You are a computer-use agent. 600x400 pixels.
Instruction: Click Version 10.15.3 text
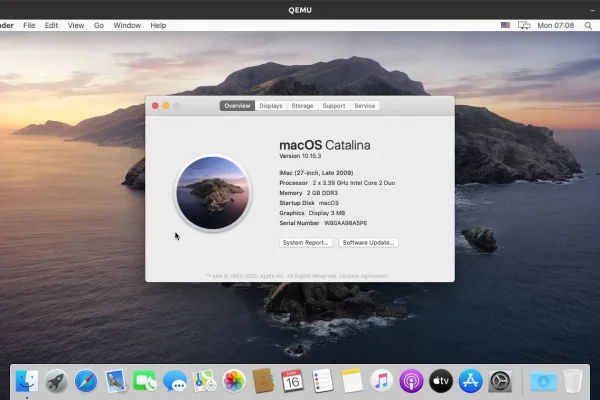coord(300,156)
